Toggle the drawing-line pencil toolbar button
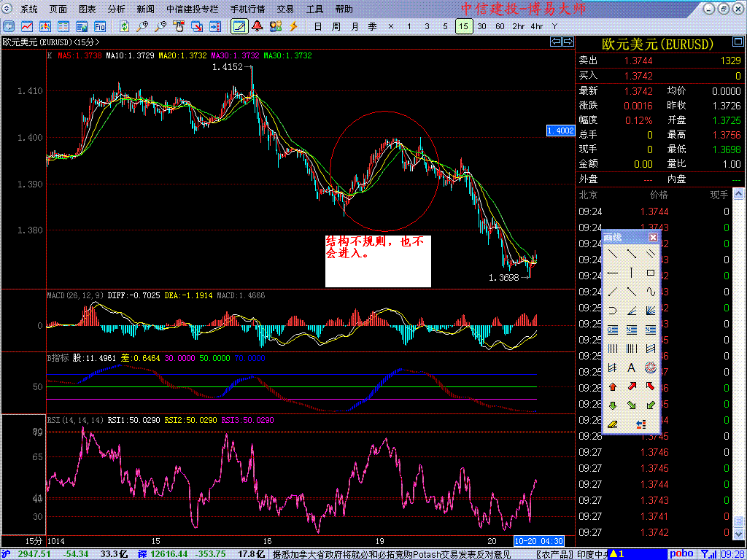 239,26
